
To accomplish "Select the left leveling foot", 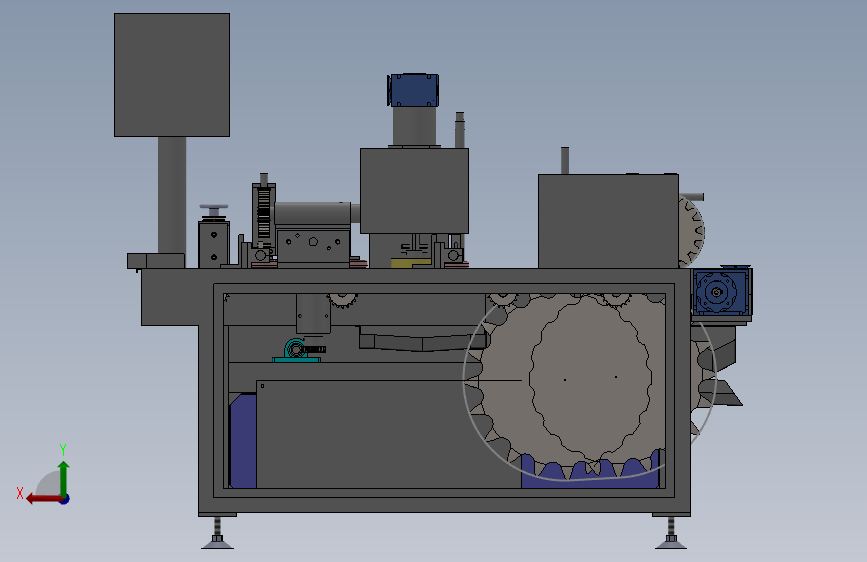I will (x=217, y=534).
